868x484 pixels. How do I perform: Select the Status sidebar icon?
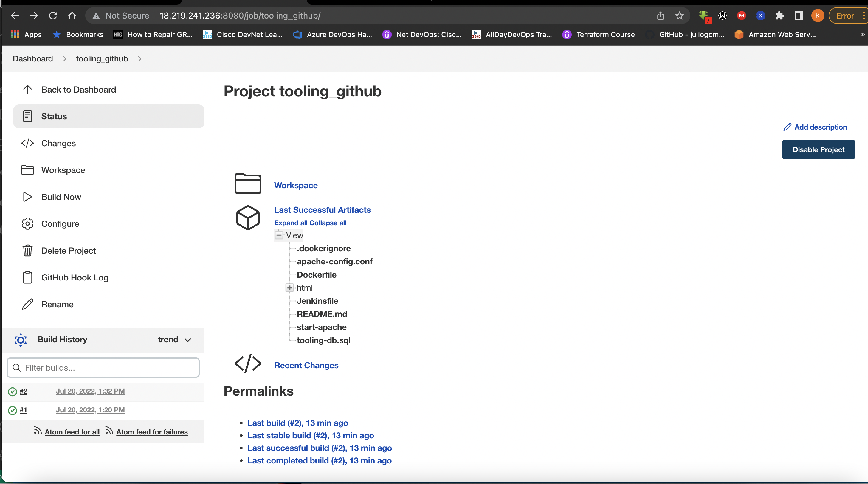(27, 116)
